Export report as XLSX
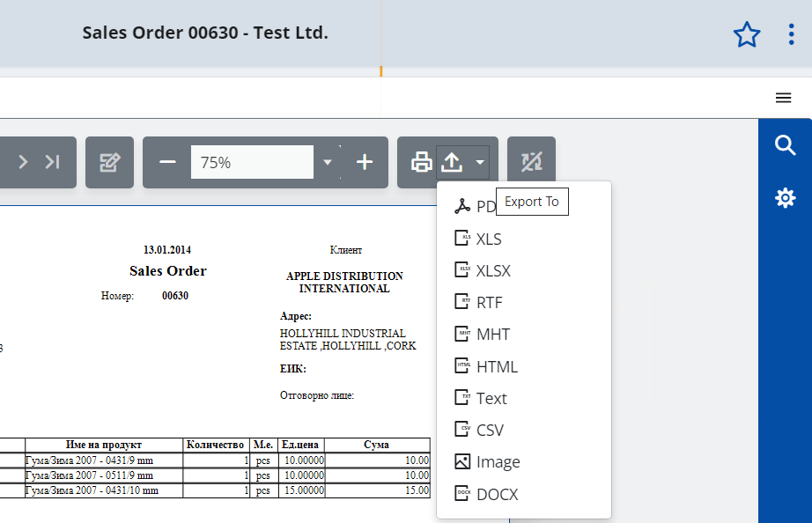Image resolution: width=812 pixels, height=523 pixels. coord(523,271)
